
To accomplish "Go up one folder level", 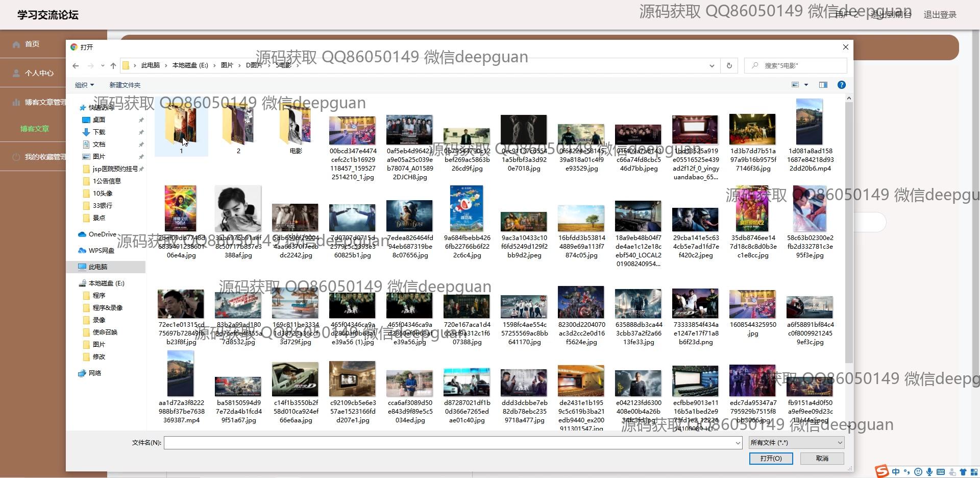I will tap(113, 66).
